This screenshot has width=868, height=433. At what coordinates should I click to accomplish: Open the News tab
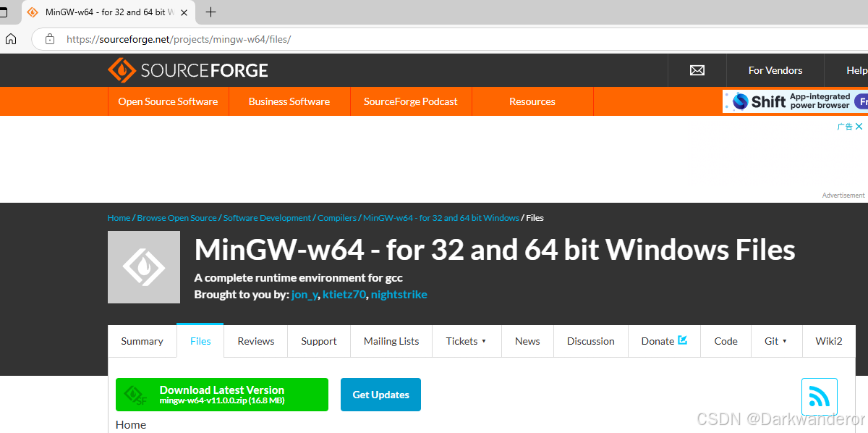[527, 341]
